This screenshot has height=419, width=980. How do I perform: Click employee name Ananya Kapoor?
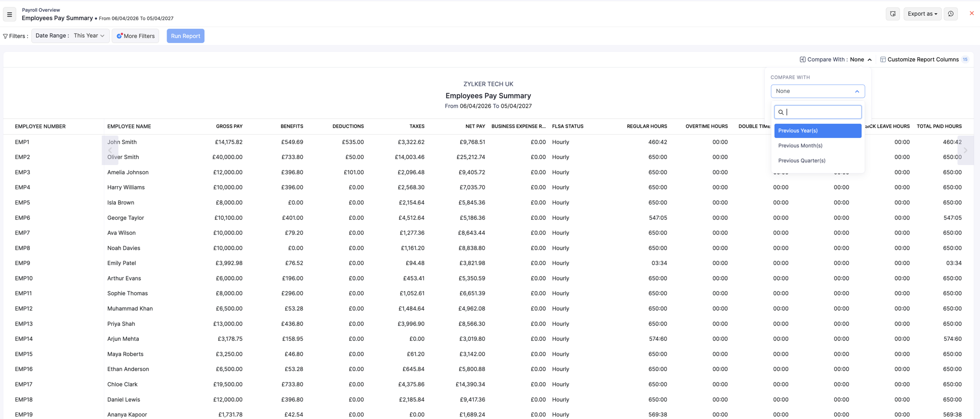127,415
